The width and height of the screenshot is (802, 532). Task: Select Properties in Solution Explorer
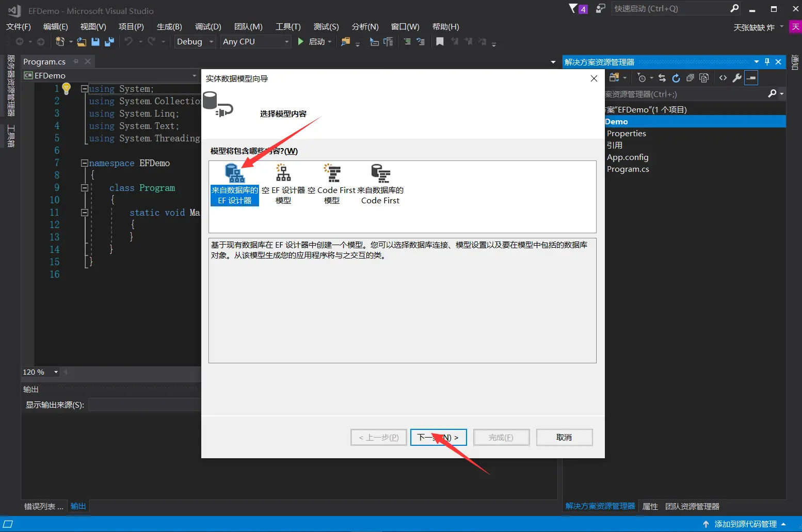(627, 134)
